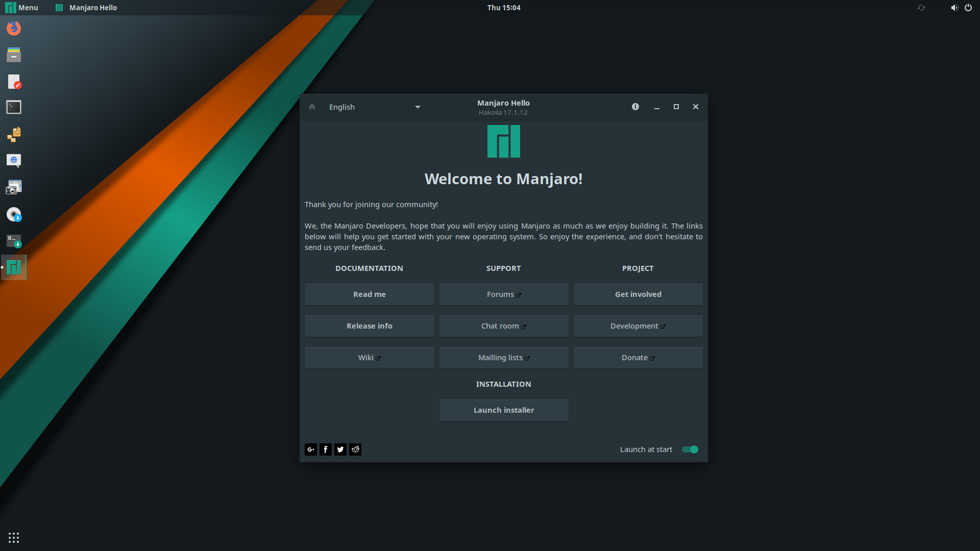Click the Show all applications grid icon

click(x=13, y=538)
